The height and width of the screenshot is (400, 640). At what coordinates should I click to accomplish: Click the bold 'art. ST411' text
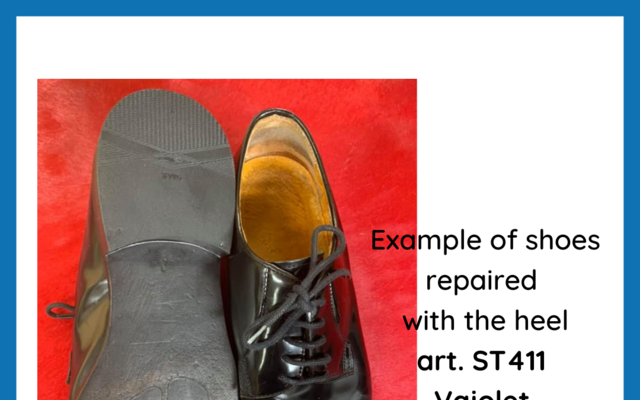pos(482,361)
